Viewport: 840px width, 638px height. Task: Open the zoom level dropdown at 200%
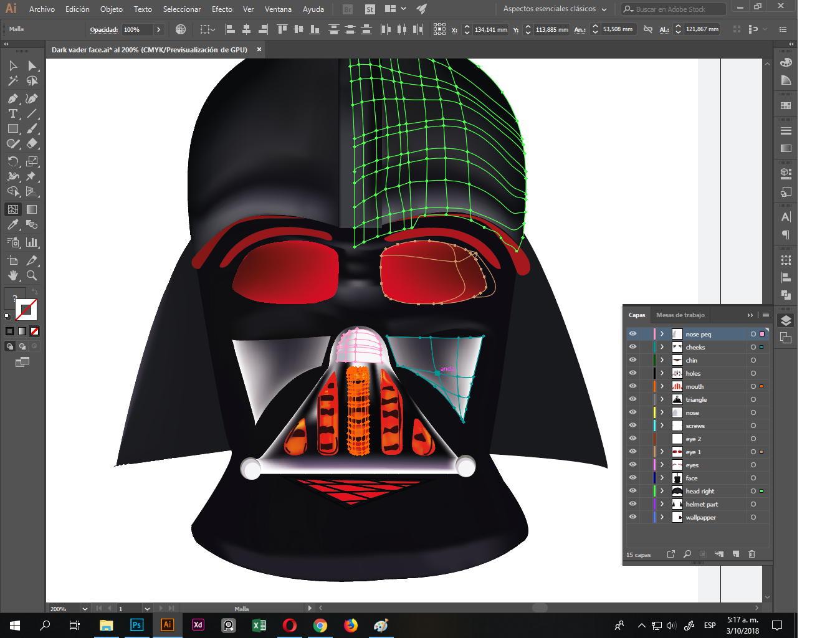click(84, 609)
